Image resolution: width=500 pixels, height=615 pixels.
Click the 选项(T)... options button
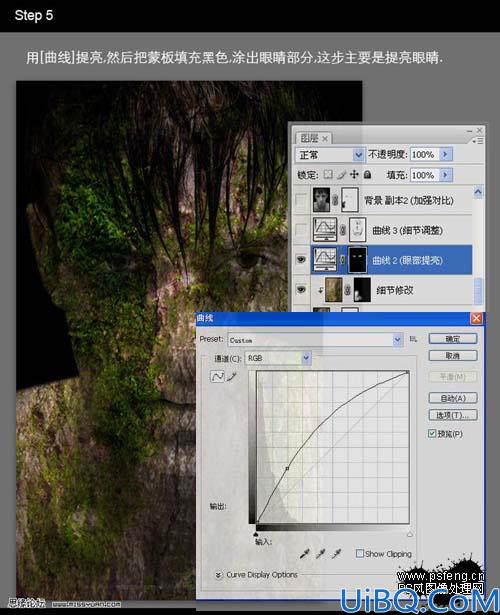coord(453,415)
